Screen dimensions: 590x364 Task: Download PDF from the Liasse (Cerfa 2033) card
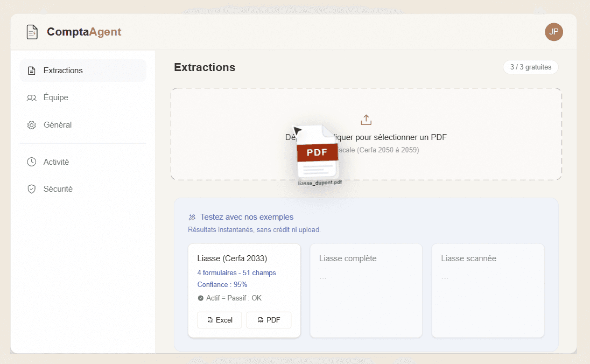269,320
